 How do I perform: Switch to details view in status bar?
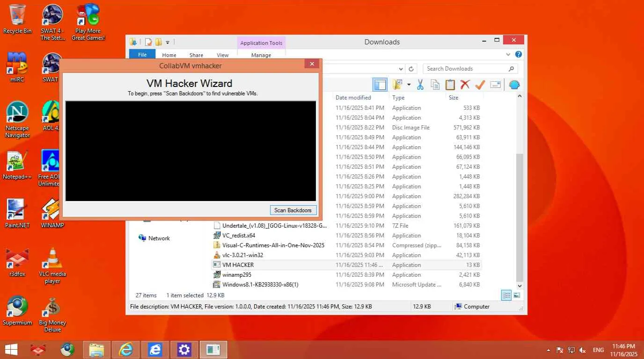coord(506,295)
